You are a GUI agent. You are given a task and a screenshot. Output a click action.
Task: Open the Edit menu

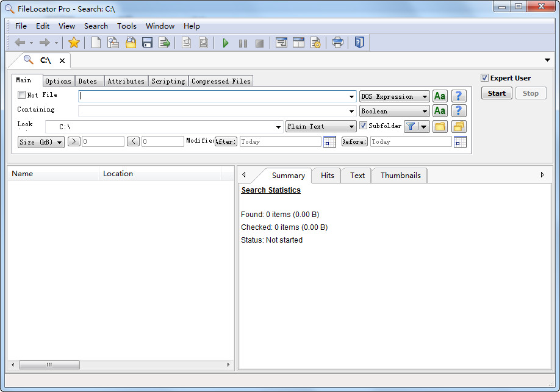click(x=43, y=26)
